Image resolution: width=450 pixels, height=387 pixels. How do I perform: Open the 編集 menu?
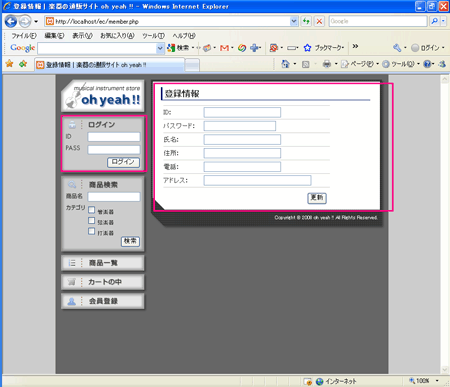point(54,36)
